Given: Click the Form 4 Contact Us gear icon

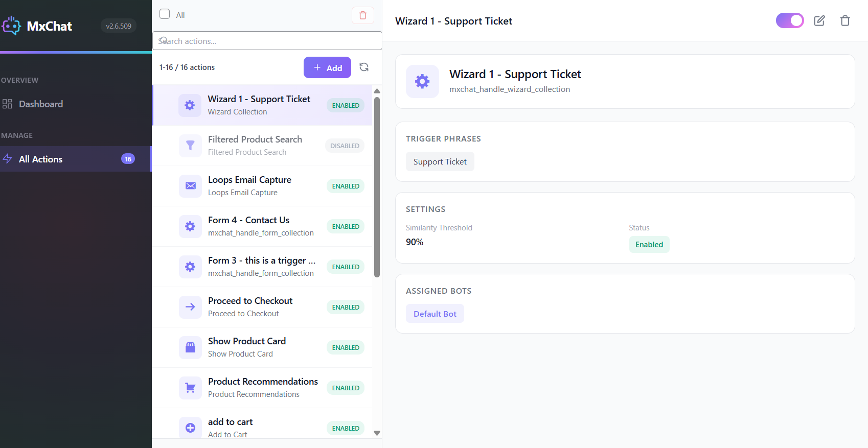Looking at the screenshot, I should 190,226.
